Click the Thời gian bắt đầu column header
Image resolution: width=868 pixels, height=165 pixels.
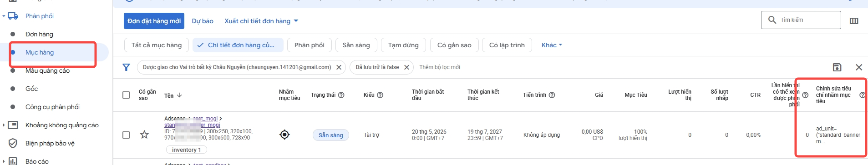pyautogui.click(x=428, y=95)
